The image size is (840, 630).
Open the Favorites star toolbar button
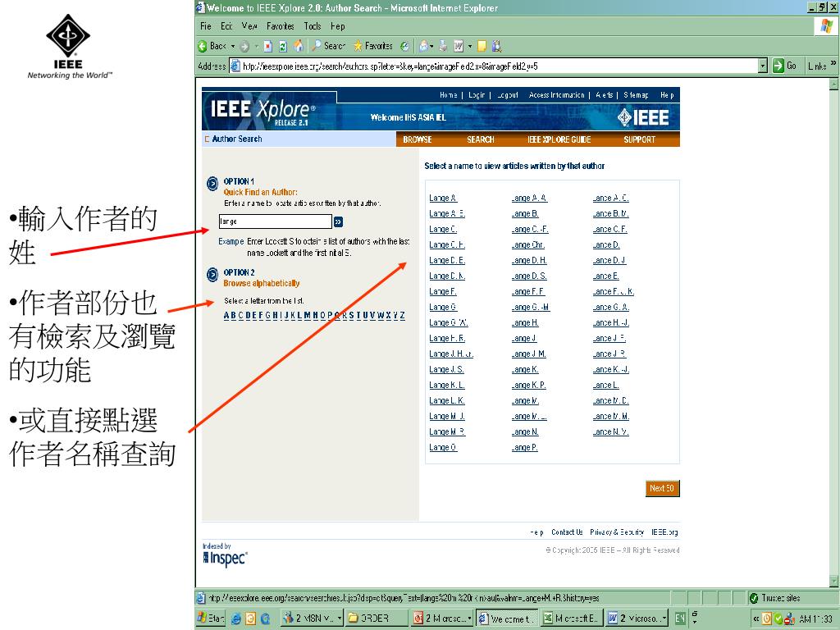click(x=373, y=46)
